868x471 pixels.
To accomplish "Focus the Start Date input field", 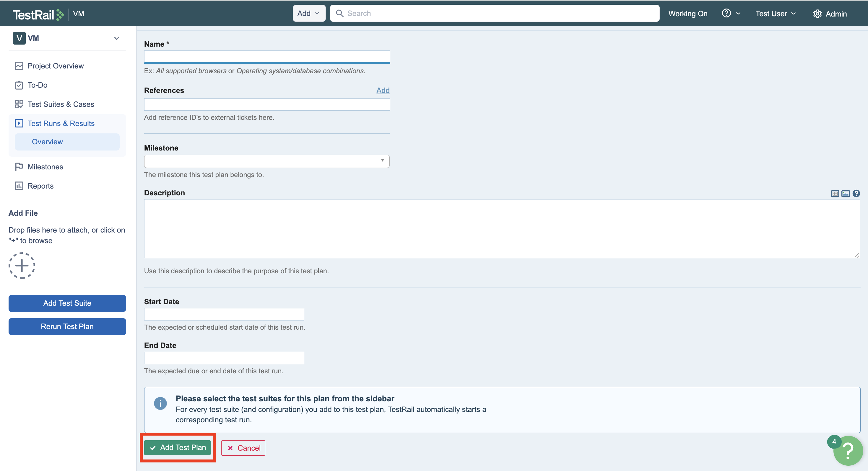I will [224, 314].
